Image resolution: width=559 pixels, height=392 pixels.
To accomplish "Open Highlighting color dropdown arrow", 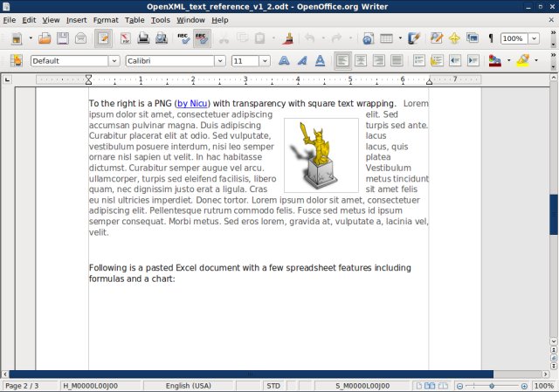I will (536, 60).
